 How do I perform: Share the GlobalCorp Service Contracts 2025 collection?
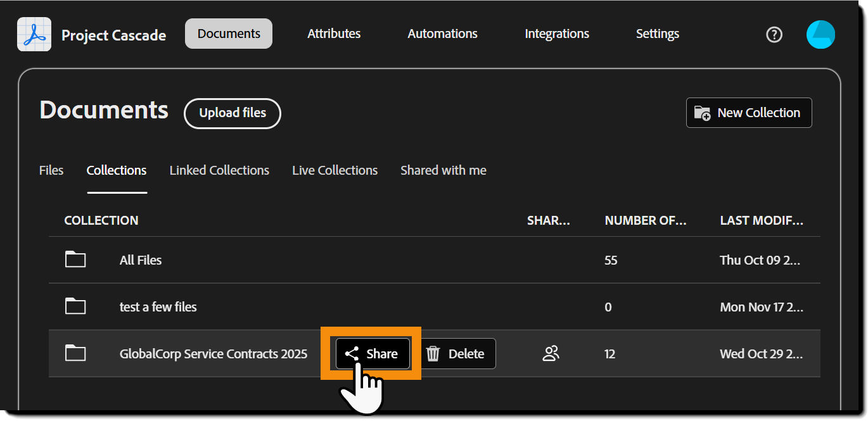(x=373, y=353)
